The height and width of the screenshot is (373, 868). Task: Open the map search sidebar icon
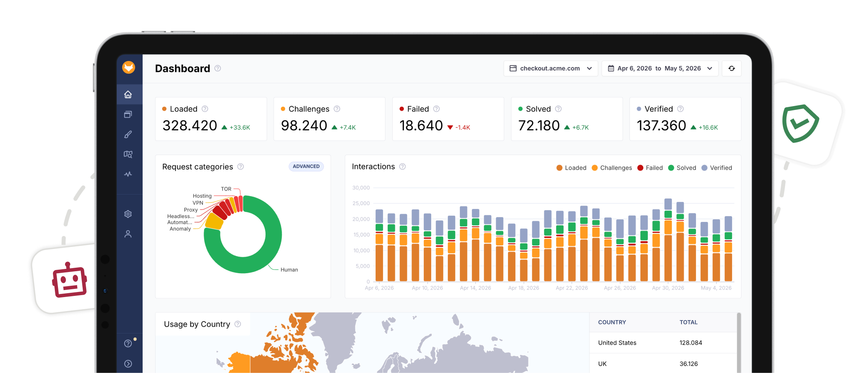tap(128, 154)
